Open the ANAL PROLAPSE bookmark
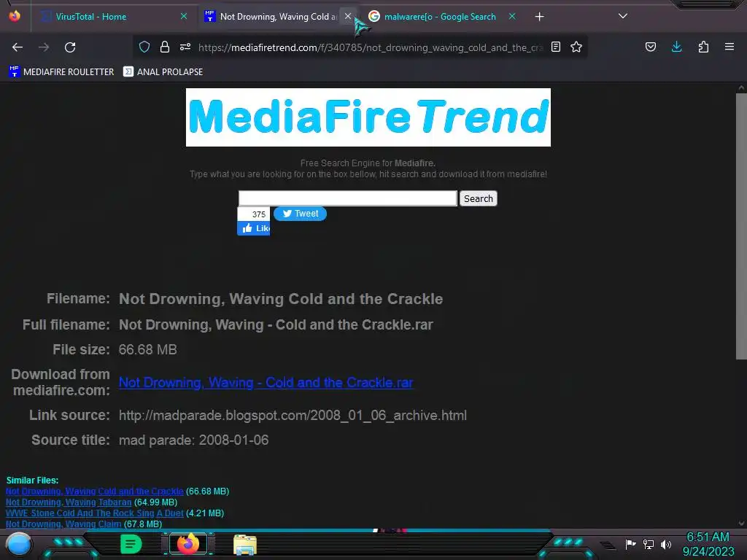The width and height of the screenshot is (747, 560). click(163, 72)
